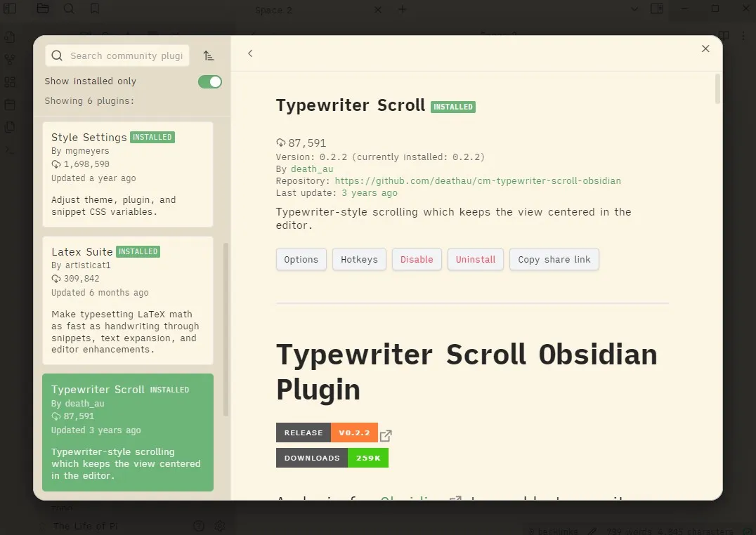Open the cm-typewriter-scroll-obsidian repository link
Image resolution: width=756 pixels, height=535 pixels.
[x=478, y=180]
